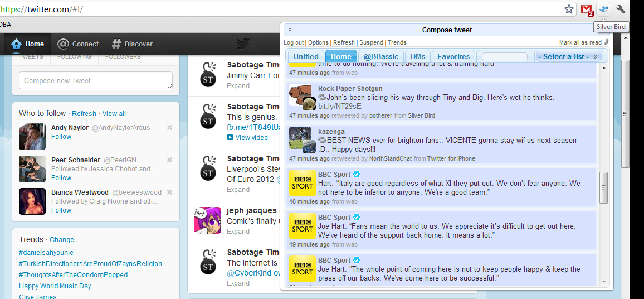Follow Peer Schneider

pos(61,178)
